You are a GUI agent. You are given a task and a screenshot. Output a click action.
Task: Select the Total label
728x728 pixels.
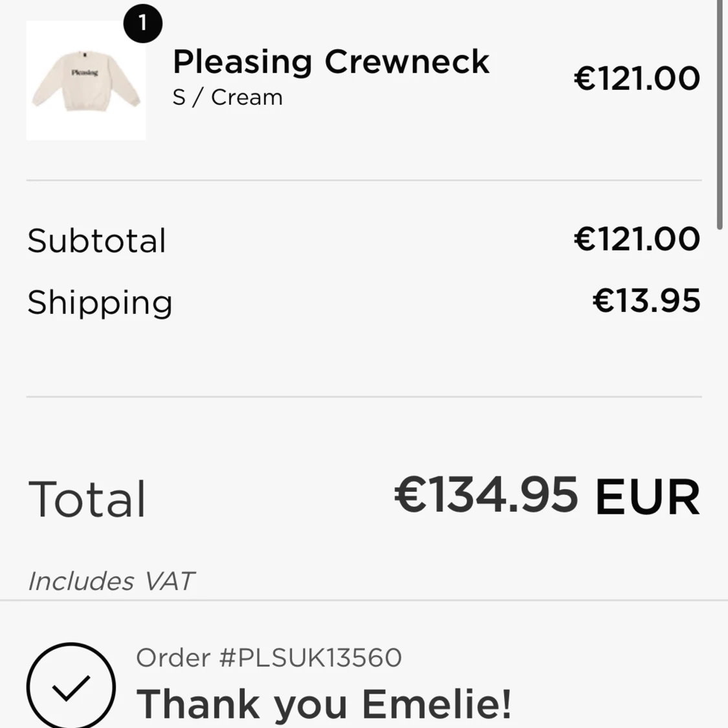point(87,499)
